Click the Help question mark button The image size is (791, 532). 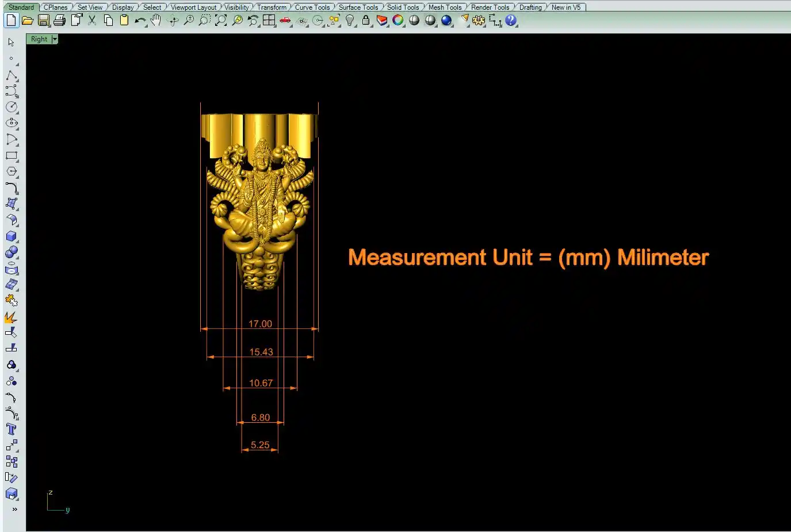click(x=511, y=21)
